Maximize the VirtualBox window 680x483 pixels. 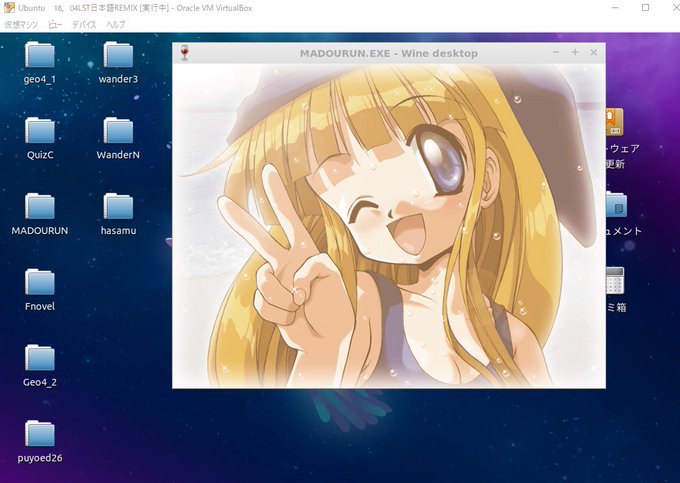point(645,8)
